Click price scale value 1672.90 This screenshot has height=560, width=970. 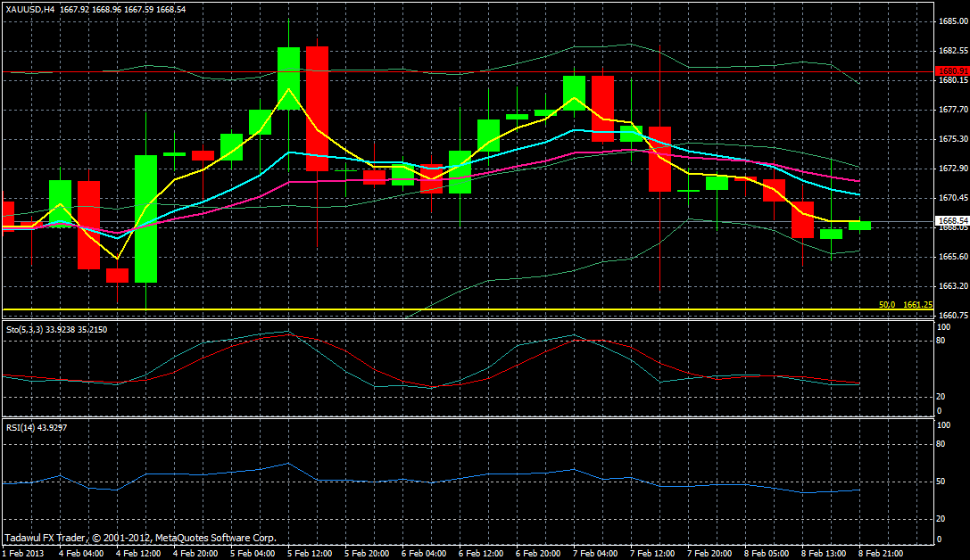coord(953,169)
